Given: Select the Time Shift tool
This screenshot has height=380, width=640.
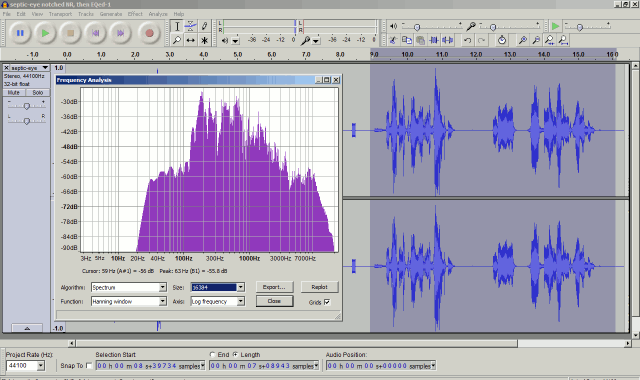Looking at the screenshot, I should [191, 40].
